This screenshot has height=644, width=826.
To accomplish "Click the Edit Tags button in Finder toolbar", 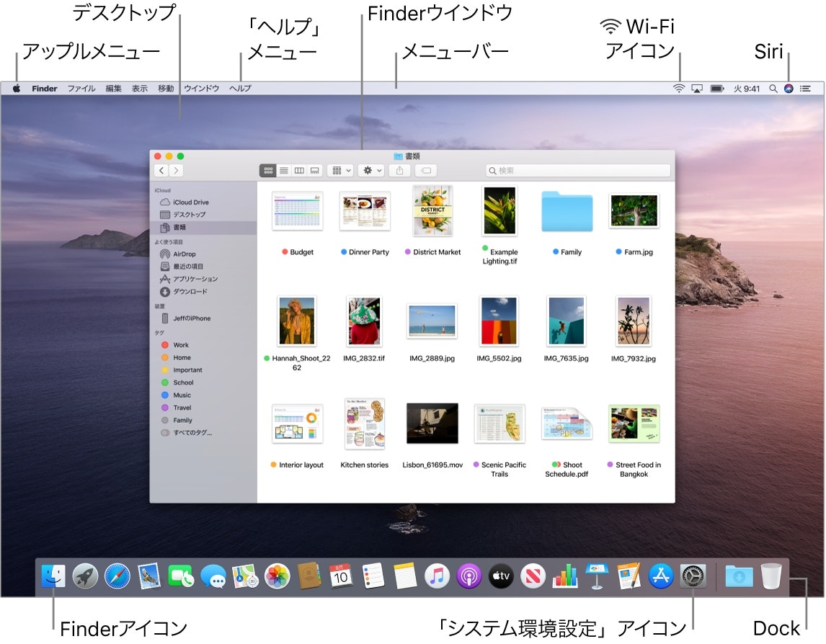I will click(426, 170).
